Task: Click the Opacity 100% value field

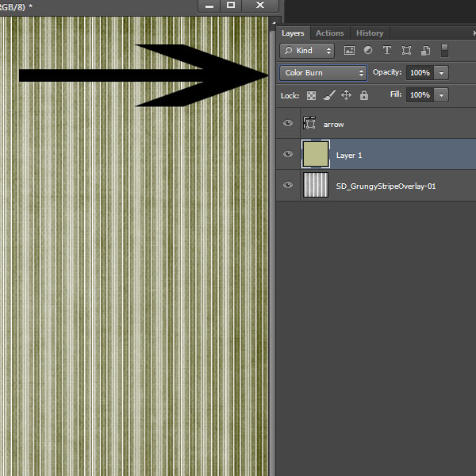Action: point(420,73)
